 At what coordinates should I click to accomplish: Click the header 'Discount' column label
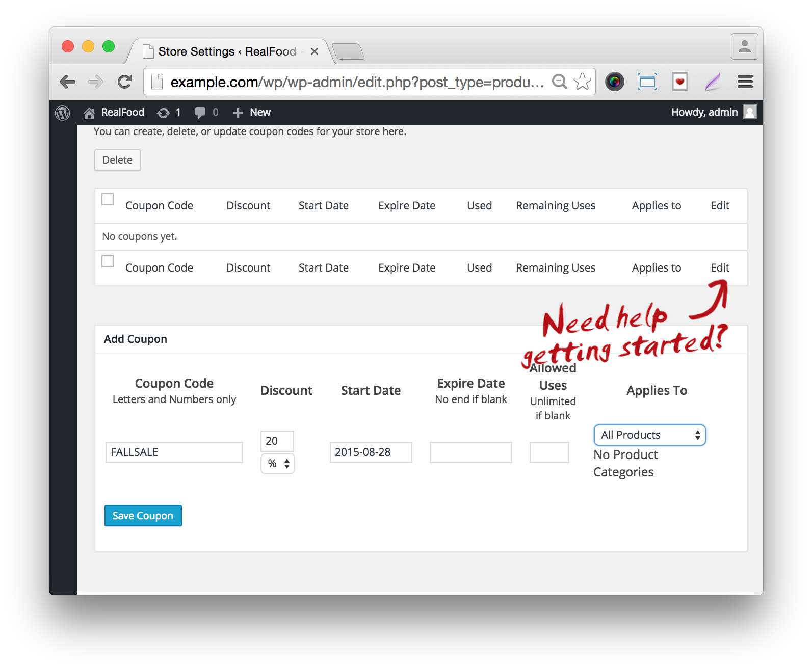249,206
